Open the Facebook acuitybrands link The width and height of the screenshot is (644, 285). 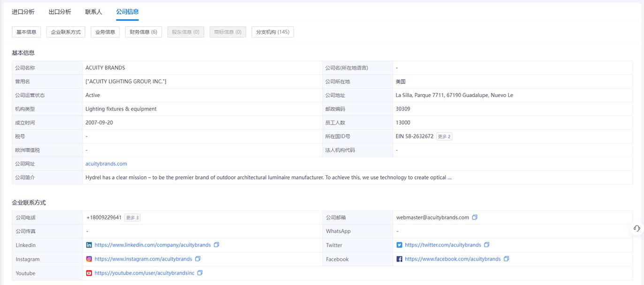(453, 259)
